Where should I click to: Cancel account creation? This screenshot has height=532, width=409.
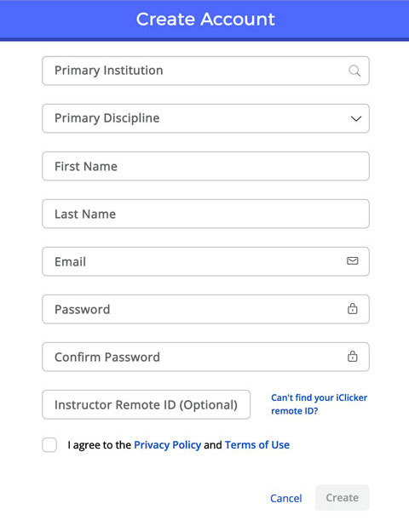285,498
